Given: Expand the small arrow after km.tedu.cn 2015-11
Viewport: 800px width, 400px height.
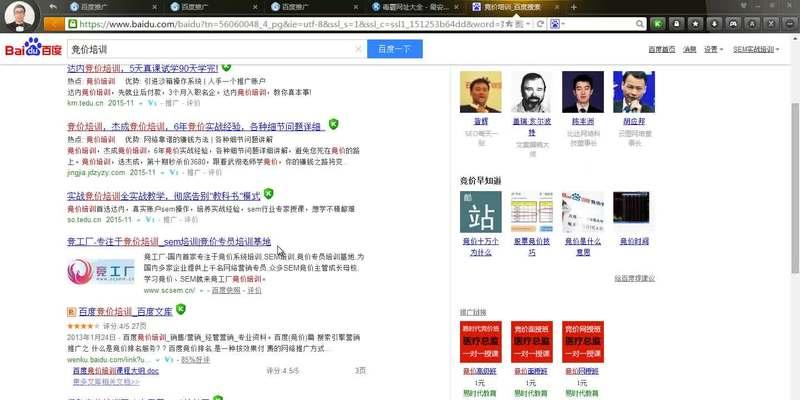Looking at the screenshot, I should [x=140, y=103].
